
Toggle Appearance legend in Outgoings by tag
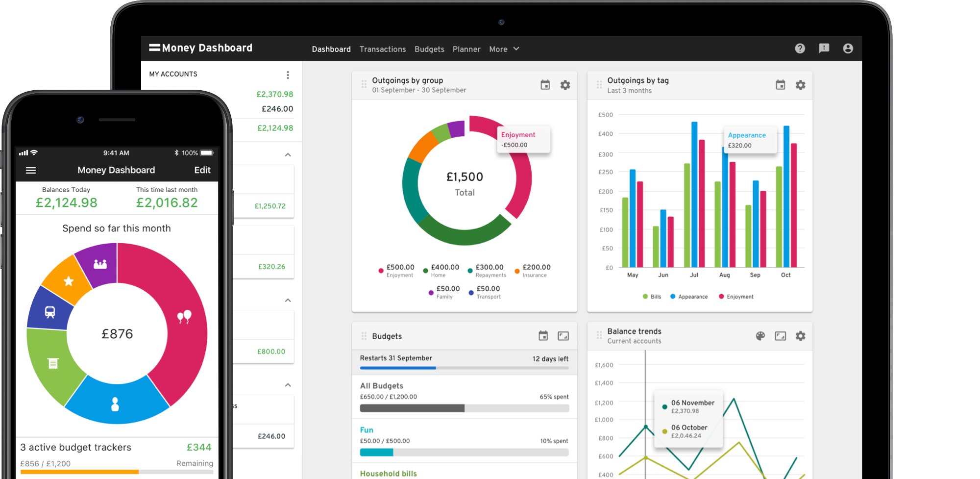click(689, 297)
